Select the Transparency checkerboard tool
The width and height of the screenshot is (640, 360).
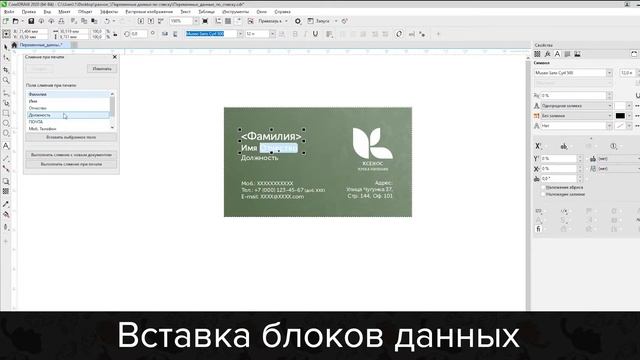coord(6,191)
